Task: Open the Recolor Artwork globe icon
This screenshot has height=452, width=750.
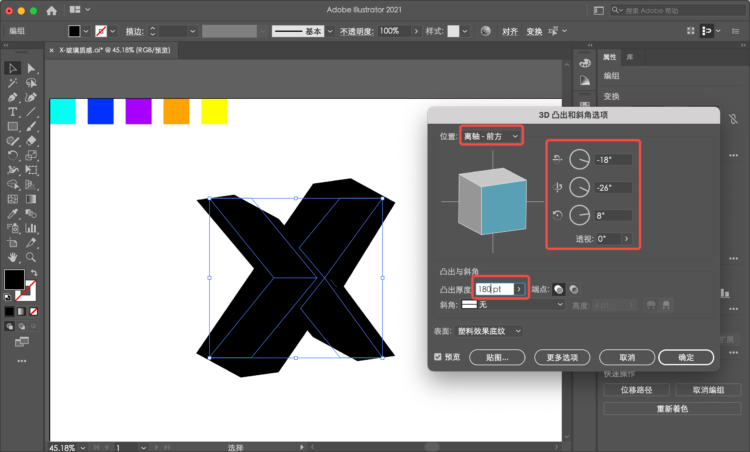Action: [485, 31]
